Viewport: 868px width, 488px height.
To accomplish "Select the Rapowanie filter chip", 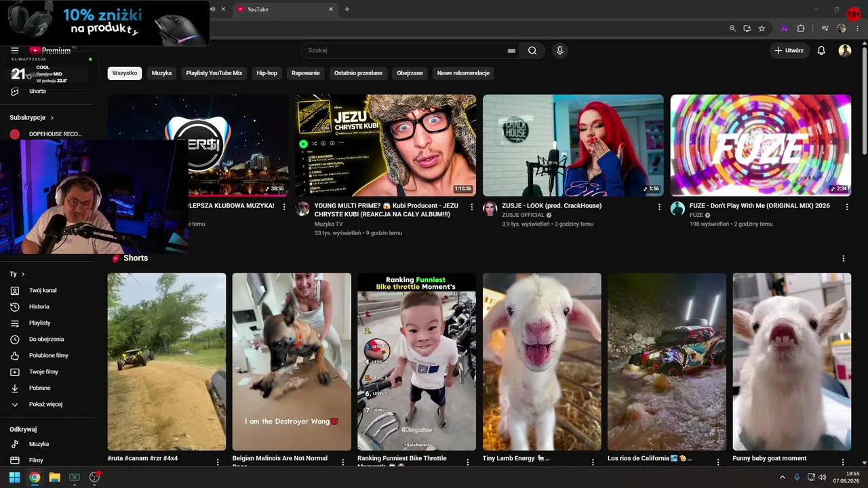I will pos(306,73).
